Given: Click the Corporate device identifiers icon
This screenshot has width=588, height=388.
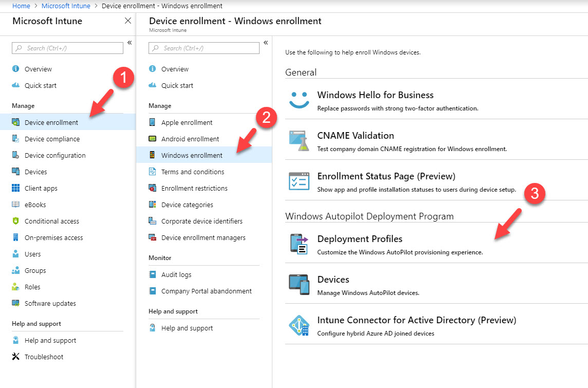Looking at the screenshot, I should tap(152, 221).
